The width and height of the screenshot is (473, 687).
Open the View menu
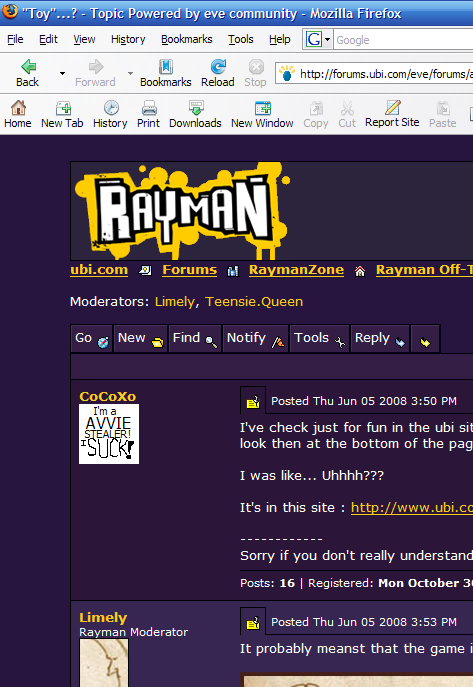[x=84, y=39]
